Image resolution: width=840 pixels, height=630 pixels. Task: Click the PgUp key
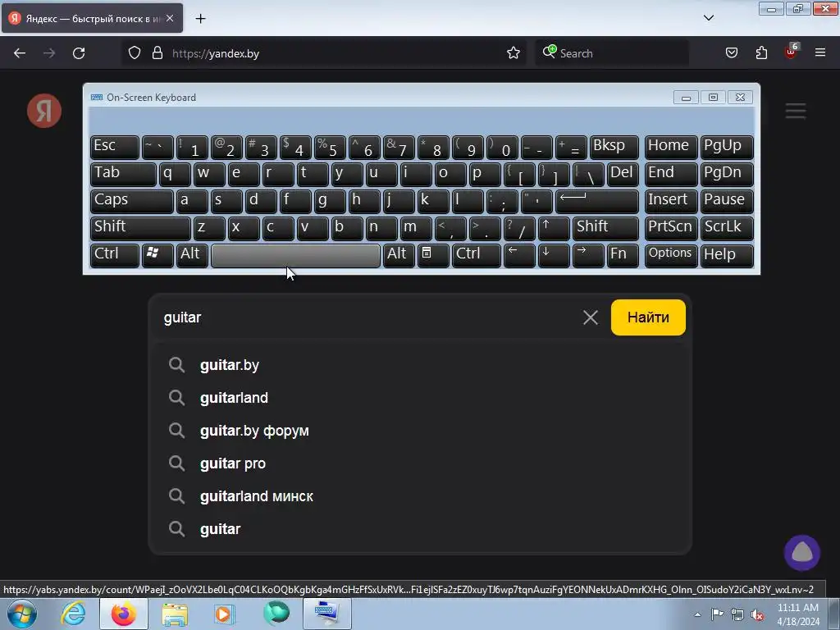point(727,148)
